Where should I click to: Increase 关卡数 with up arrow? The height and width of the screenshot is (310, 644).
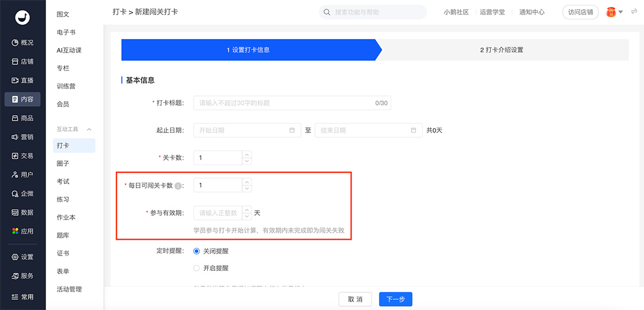247,154
